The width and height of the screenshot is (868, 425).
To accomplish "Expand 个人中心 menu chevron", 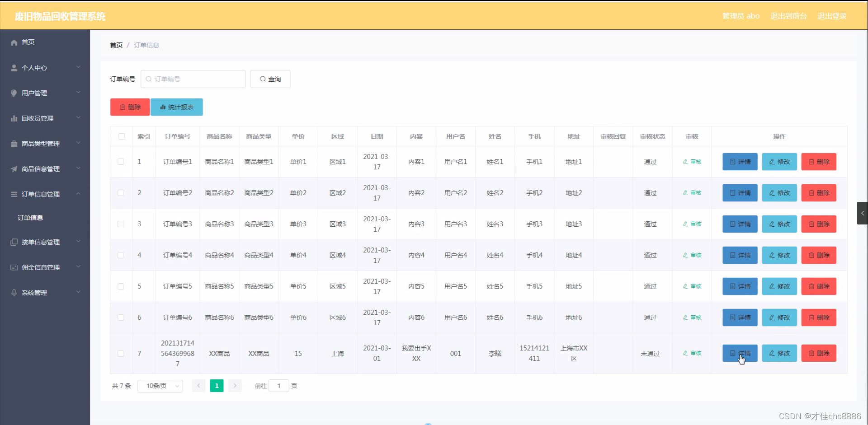I will coord(78,67).
